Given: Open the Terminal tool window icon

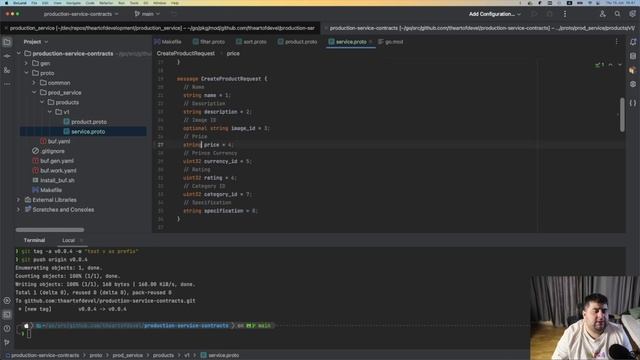Looking at the screenshot, I should coord(7,315).
